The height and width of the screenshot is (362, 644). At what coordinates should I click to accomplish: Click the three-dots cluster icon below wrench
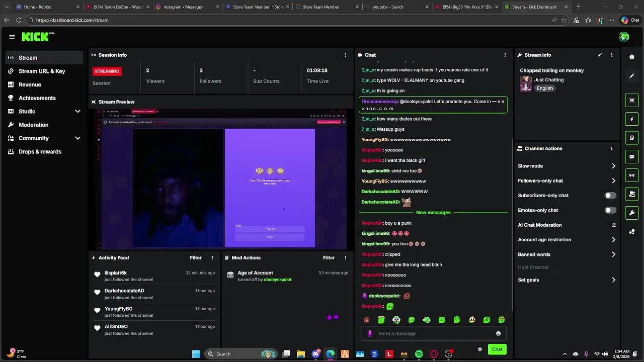(x=632, y=232)
